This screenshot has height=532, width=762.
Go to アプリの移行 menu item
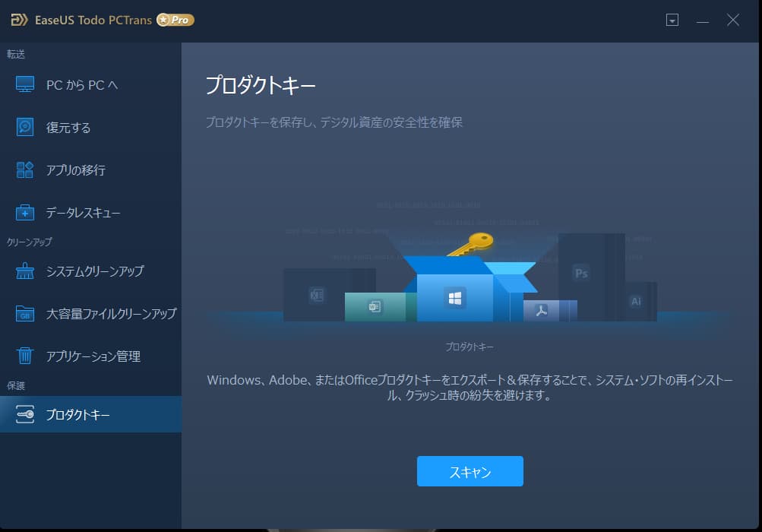point(90,169)
